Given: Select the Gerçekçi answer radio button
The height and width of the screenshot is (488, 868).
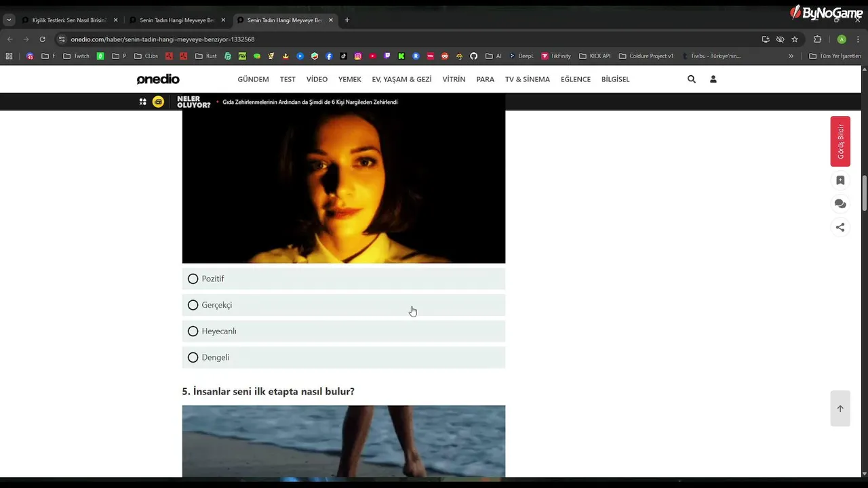Looking at the screenshot, I should click(193, 305).
